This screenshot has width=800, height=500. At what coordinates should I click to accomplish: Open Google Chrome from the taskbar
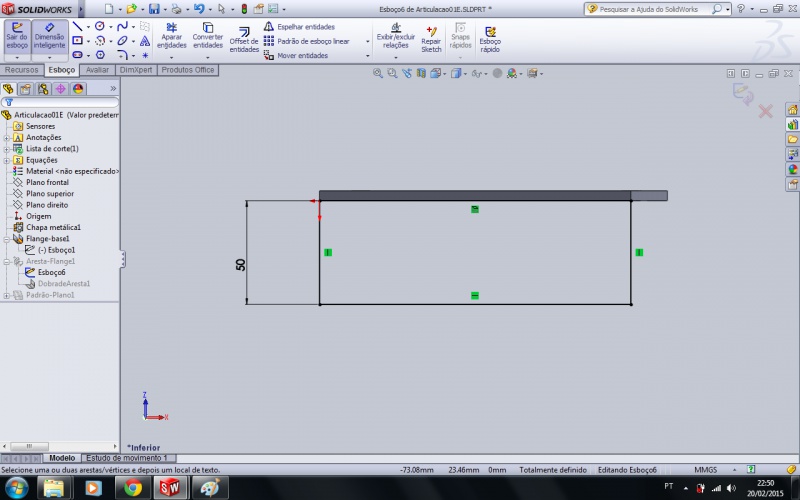(133, 488)
